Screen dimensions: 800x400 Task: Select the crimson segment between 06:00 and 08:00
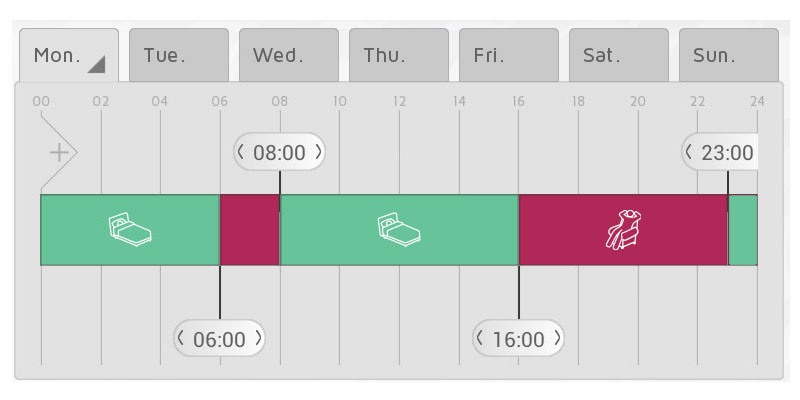tap(249, 230)
